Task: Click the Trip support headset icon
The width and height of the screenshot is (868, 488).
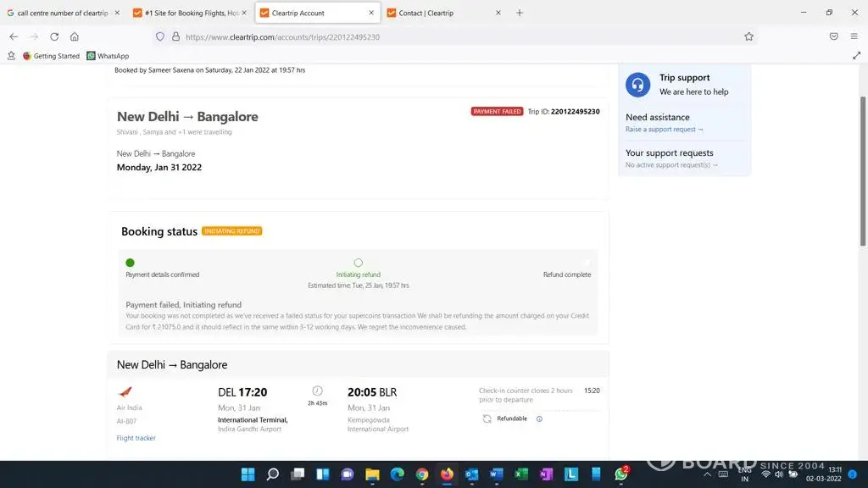Action: click(637, 85)
